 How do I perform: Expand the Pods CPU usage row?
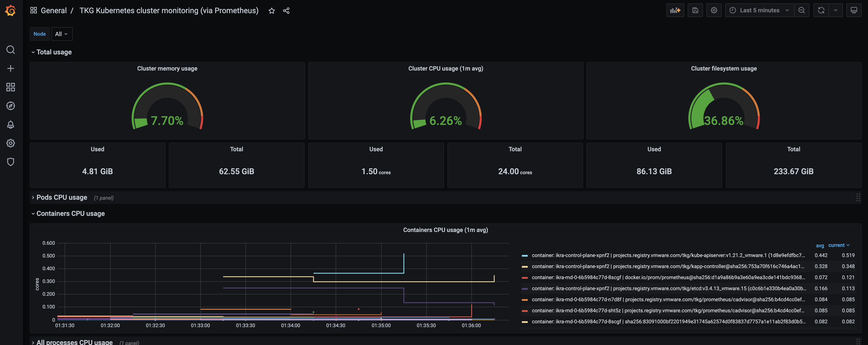[62, 198]
